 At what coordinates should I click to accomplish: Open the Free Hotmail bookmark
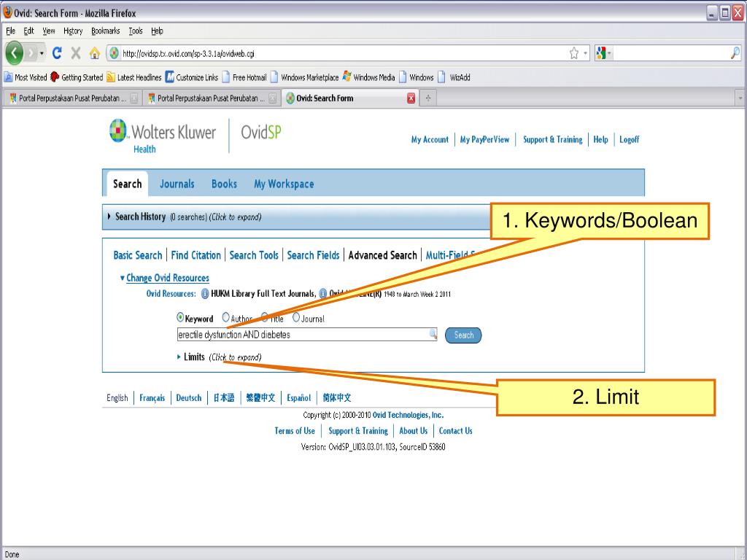[x=244, y=77]
